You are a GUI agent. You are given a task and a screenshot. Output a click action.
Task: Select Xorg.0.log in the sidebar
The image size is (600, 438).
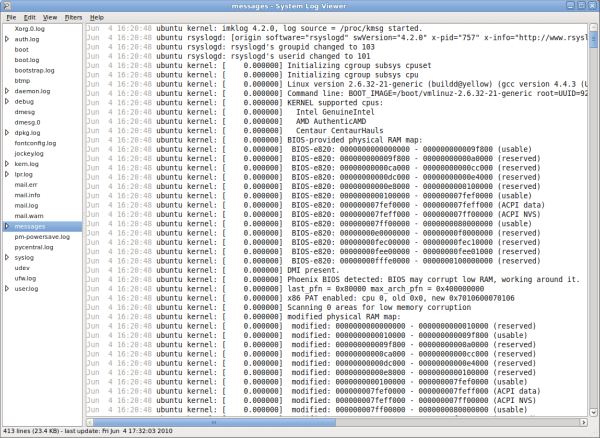coord(29,29)
